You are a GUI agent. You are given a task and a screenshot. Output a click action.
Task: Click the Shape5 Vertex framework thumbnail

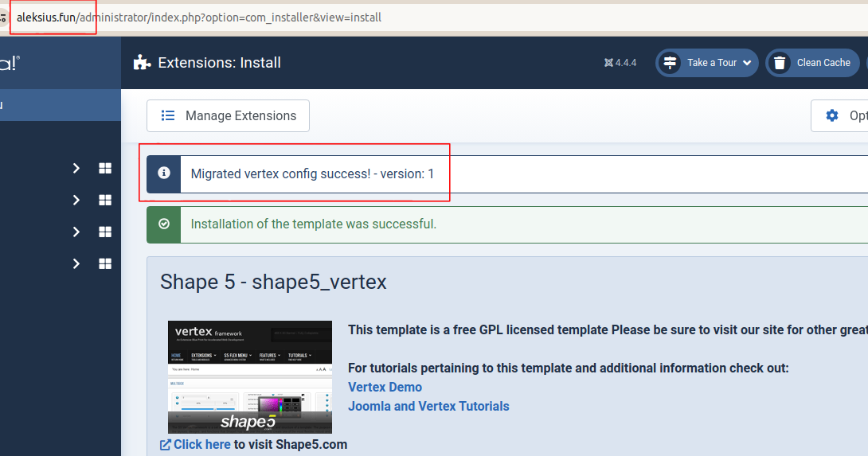pos(249,376)
